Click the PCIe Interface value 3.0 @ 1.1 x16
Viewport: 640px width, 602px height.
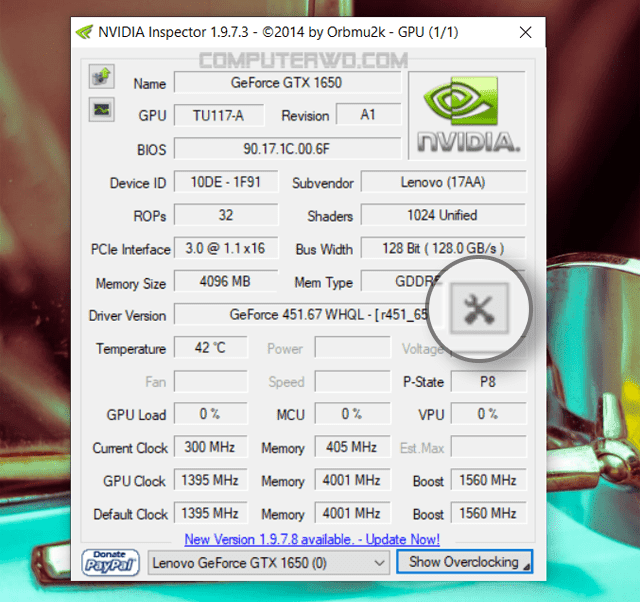[226, 248]
